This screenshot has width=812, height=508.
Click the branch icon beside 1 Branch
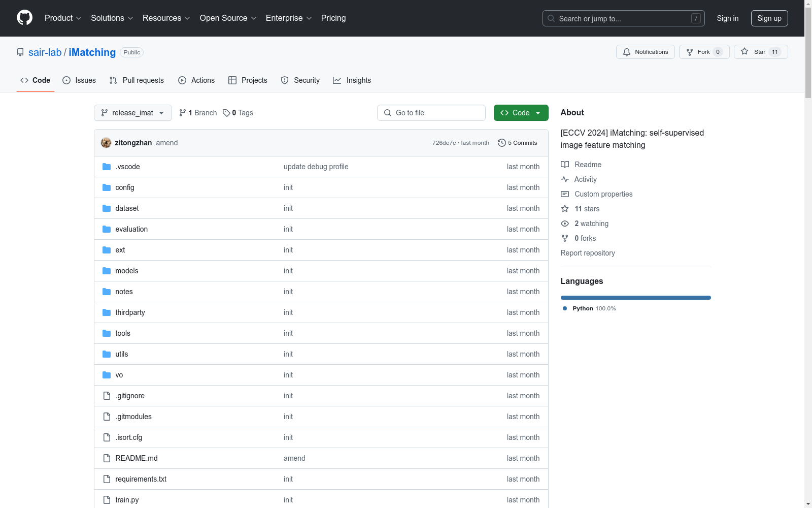[183, 113]
